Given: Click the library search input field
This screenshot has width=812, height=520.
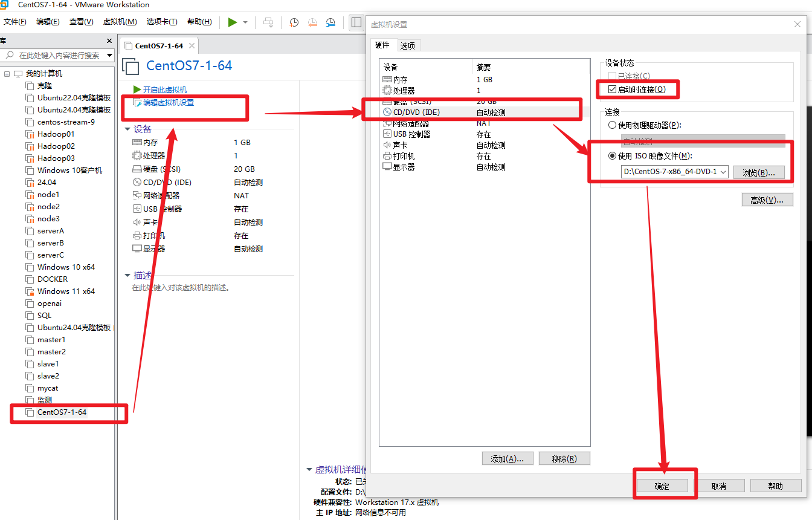Looking at the screenshot, I should (x=59, y=55).
